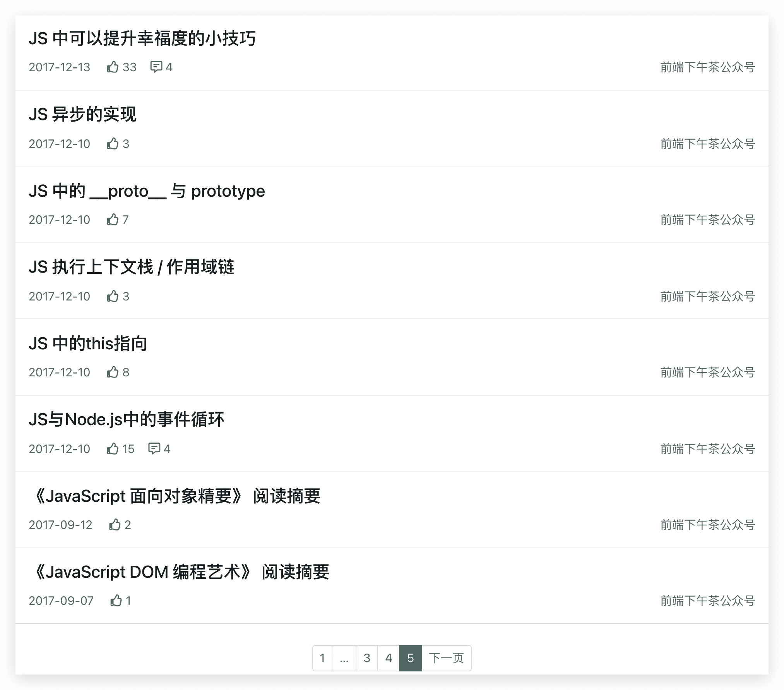This screenshot has height=690, width=784.
Task: Click date 2017-12-10 under JS 异步的实现
Action: 59,144
